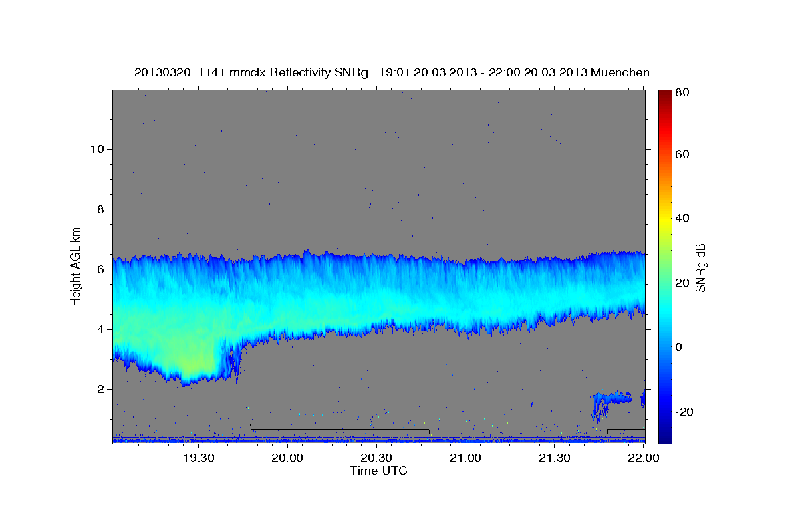Click the 19:30 time tick label
Image resolution: width=798 pixels, height=532 pixels.
coord(198,458)
